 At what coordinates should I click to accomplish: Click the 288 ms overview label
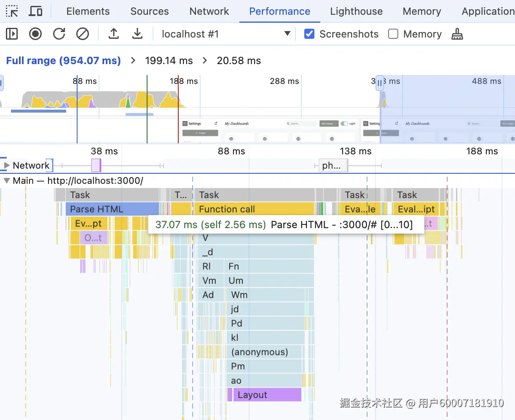tap(284, 81)
